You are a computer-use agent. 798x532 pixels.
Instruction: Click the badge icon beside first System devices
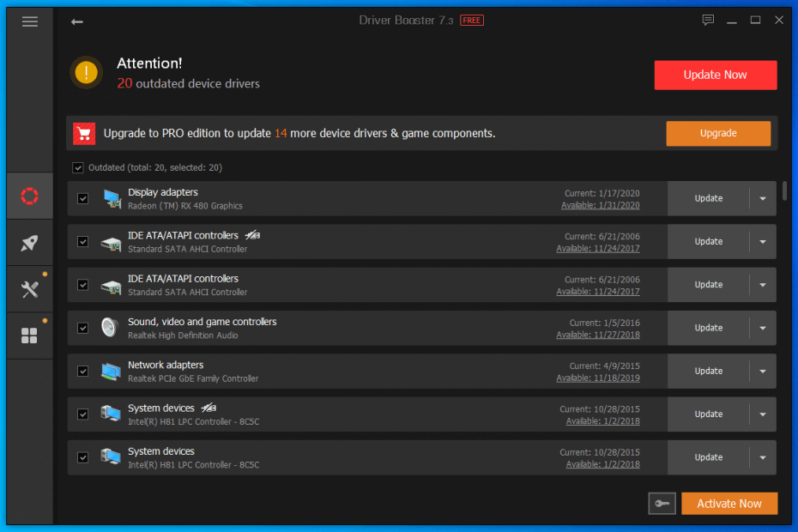click(209, 408)
